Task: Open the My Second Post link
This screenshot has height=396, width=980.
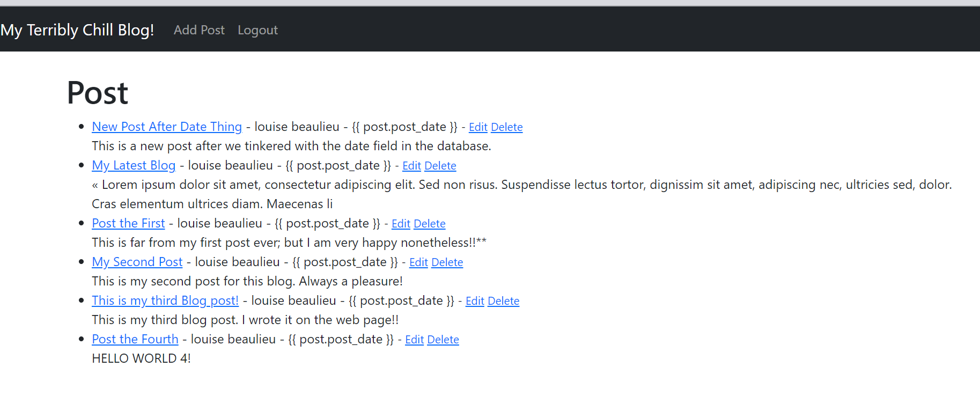Action: click(137, 262)
